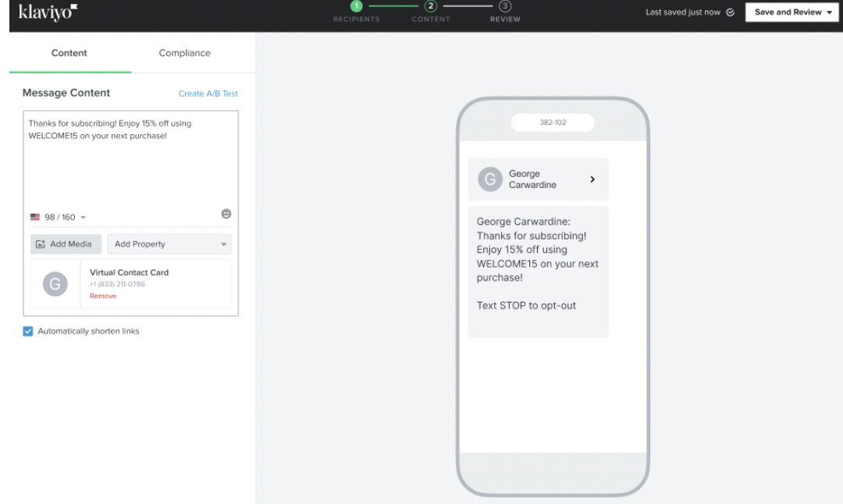Click the Add Media button
This screenshot has width=843, height=504.
(x=66, y=244)
